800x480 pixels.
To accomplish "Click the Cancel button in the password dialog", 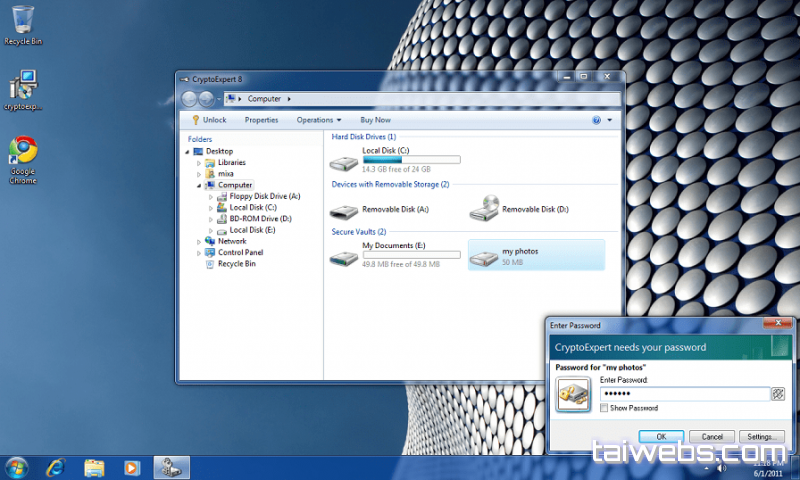I will pyautogui.click(x=712, y=437).
